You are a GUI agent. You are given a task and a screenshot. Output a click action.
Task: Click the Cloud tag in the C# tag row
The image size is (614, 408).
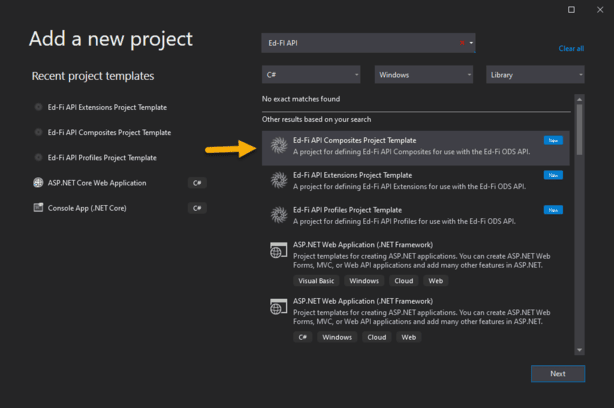pyautogui.click(x=377, y=337)
